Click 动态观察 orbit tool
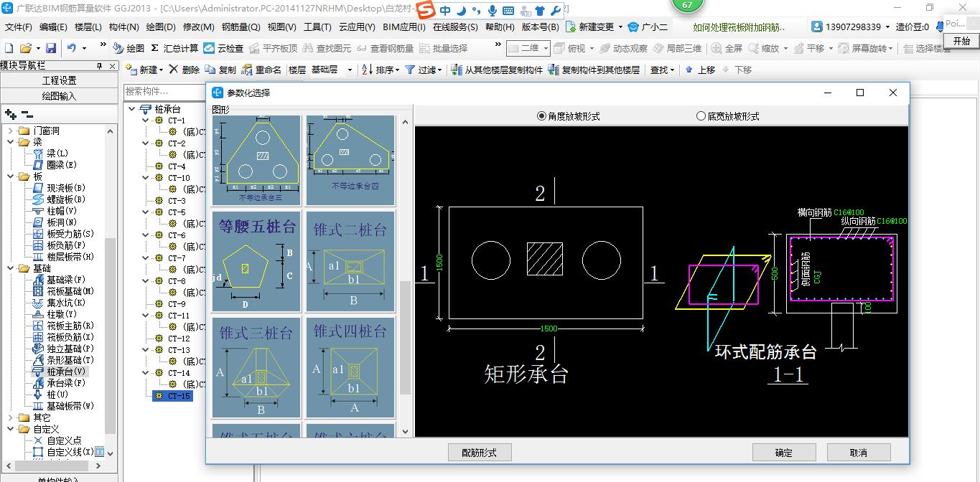This screenshot has height=482, width=980. [623, 48]
